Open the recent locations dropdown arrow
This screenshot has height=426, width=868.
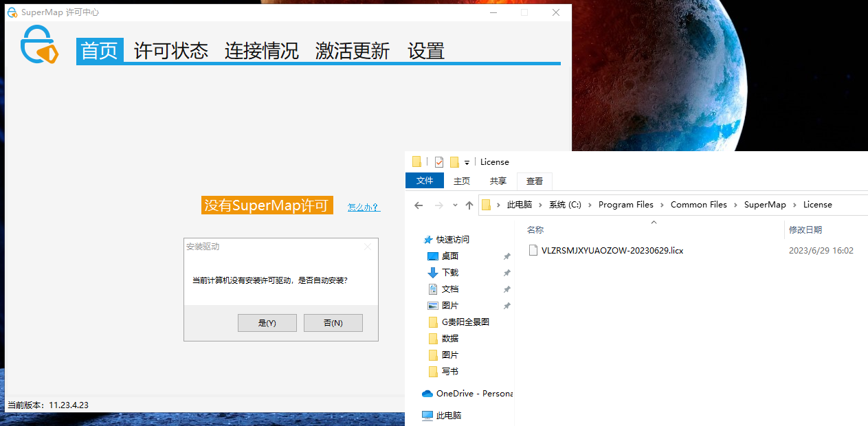point(456,205)
